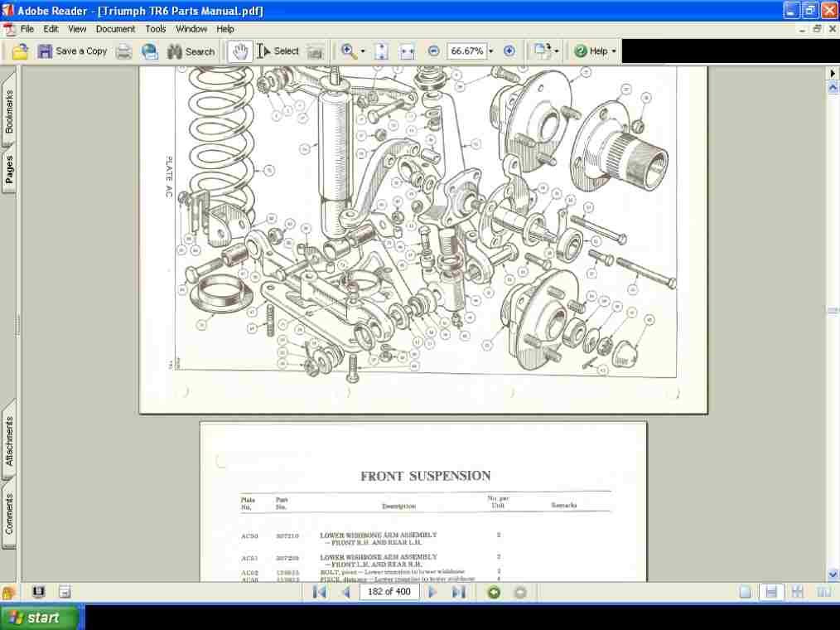The image size is (840, 630).
Task: Edit the page number field
Action: [x=389, y=592]
